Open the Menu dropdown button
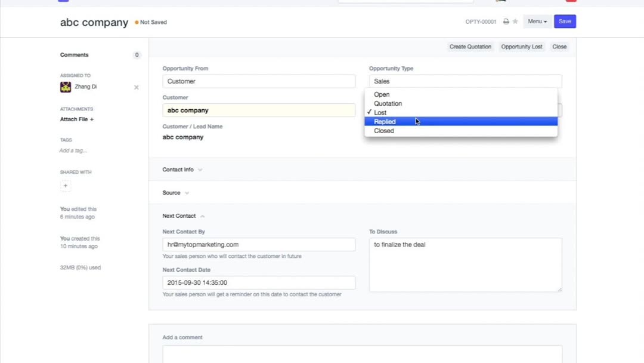 [x=537, y=21]
